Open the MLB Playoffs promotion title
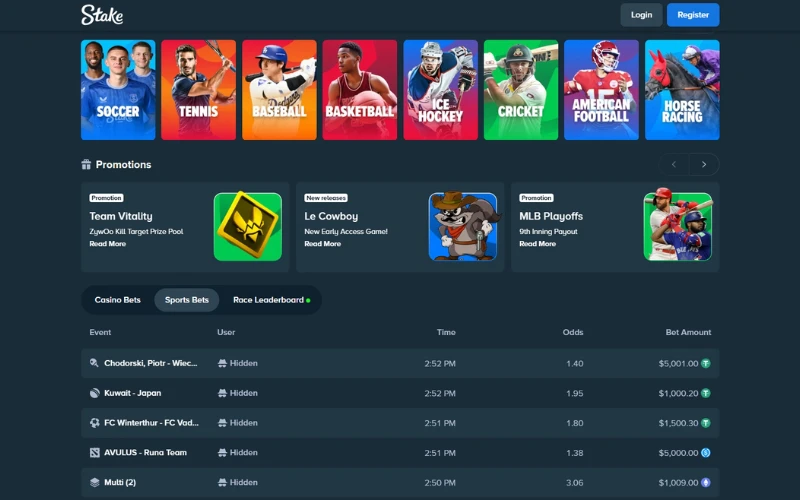 click(551, 216)
